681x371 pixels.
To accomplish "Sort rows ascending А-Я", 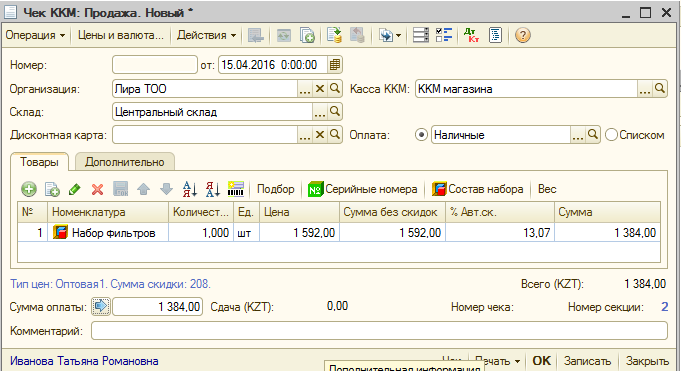I will pyautogui.click(x=190, y=189).
